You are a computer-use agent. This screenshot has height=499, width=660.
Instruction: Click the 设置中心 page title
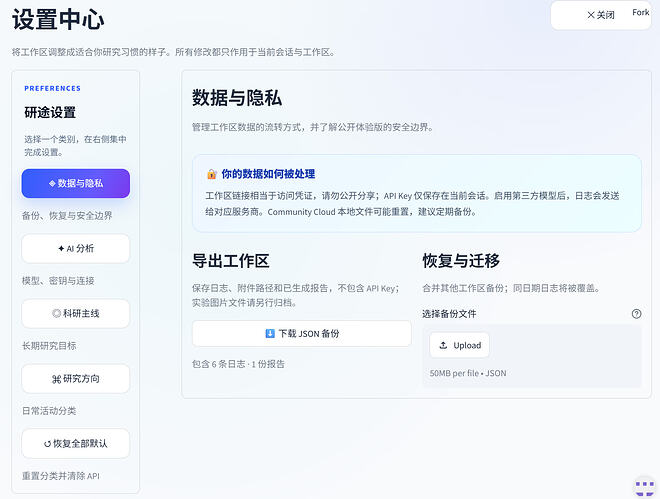point(58,19)
